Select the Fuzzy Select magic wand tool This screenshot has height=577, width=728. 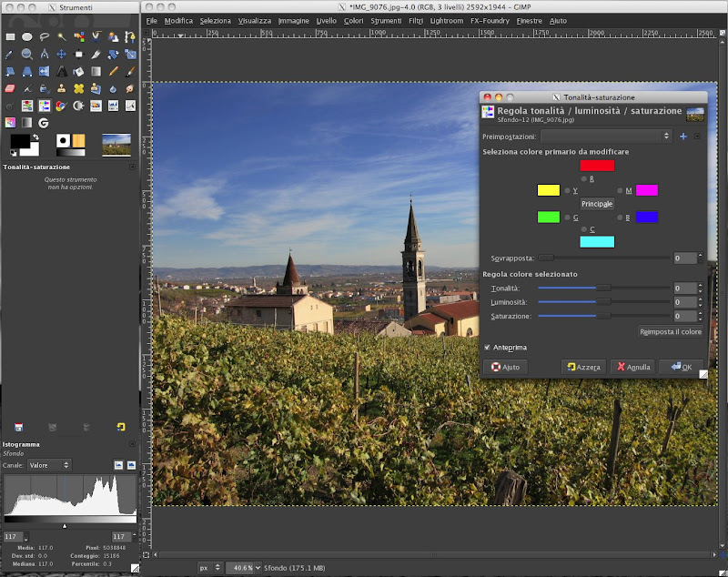tap(62, 36)
